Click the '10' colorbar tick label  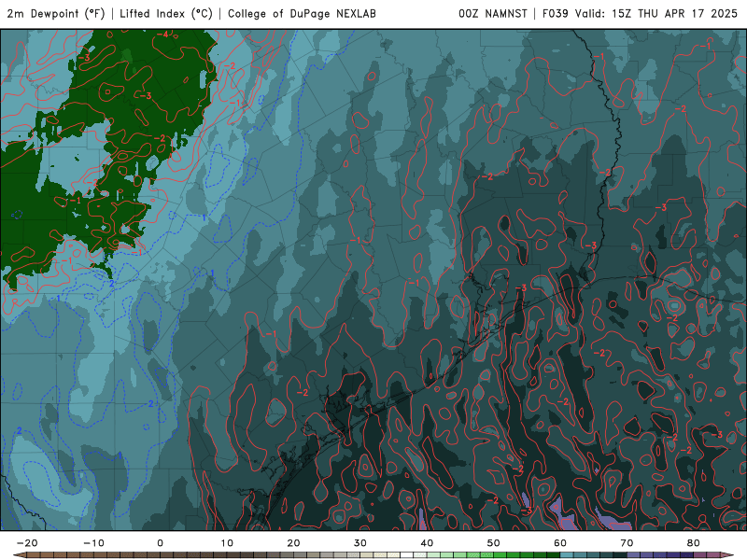pyautogui.click(x=227, y=543)
